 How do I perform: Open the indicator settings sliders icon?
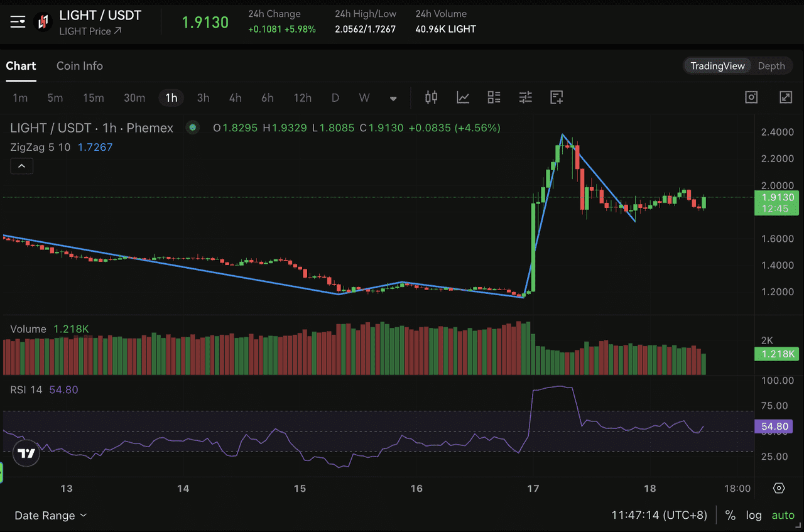point(525,97)
